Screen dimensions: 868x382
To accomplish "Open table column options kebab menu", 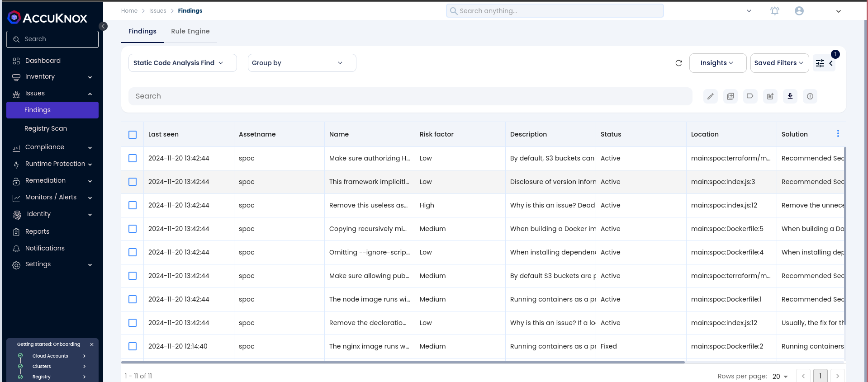I will (838, 133).
